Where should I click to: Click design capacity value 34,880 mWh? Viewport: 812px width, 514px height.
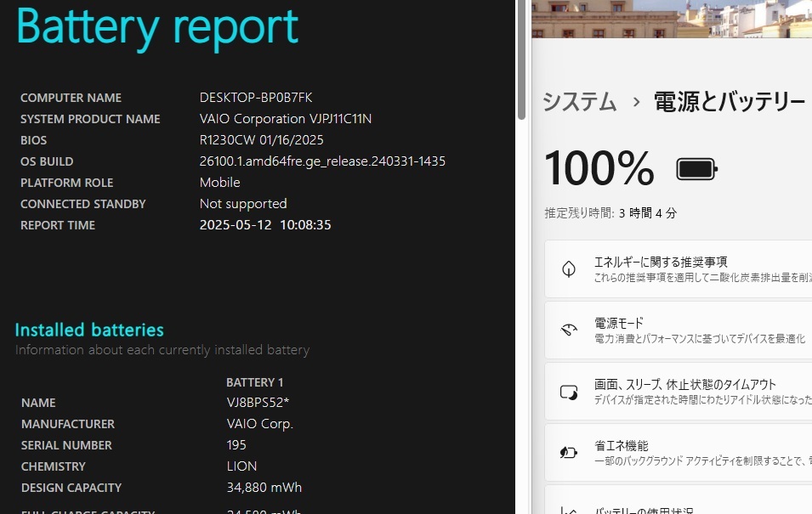[264, 487]
